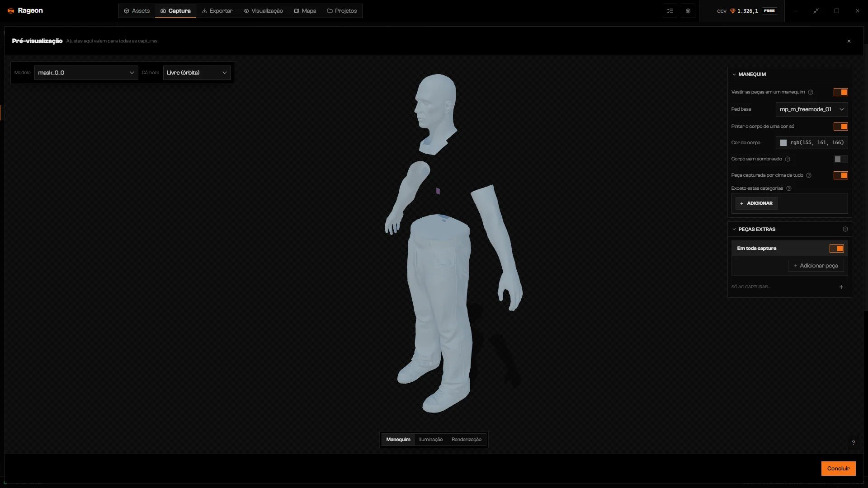This screenshot has height=488, width=868.
Task: Click the diamond credits icon
Action: click(x=733, y=11)
